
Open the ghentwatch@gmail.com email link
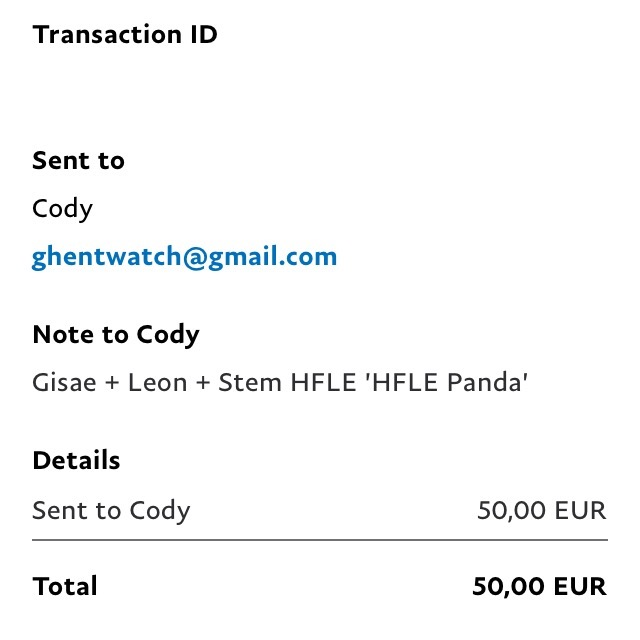pos(184,258)
